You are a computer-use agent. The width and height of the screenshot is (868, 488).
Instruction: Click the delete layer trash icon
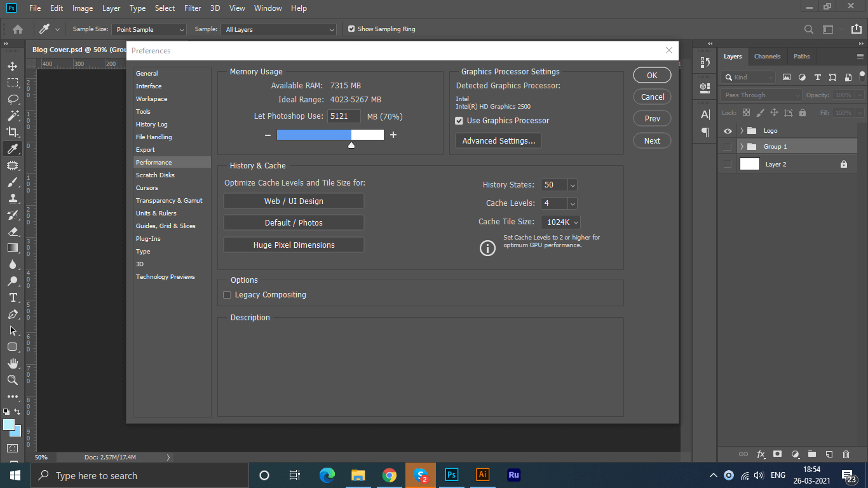point(846,454)
